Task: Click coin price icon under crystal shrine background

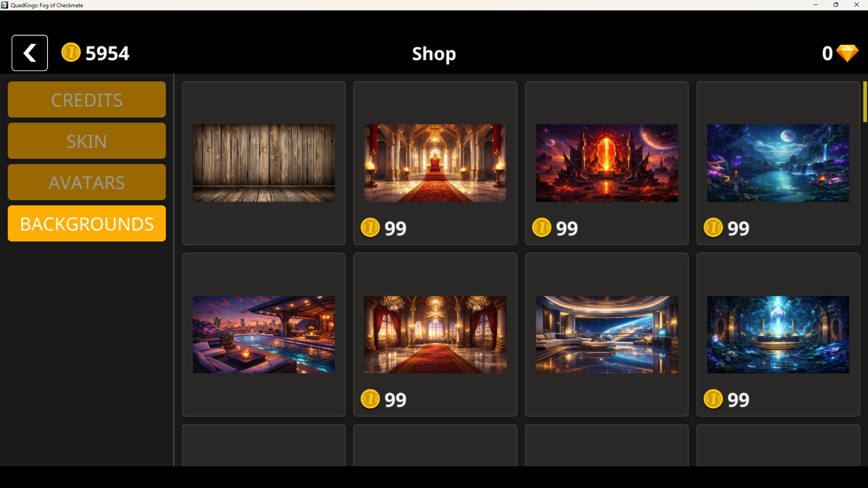Action: [713, 399]
